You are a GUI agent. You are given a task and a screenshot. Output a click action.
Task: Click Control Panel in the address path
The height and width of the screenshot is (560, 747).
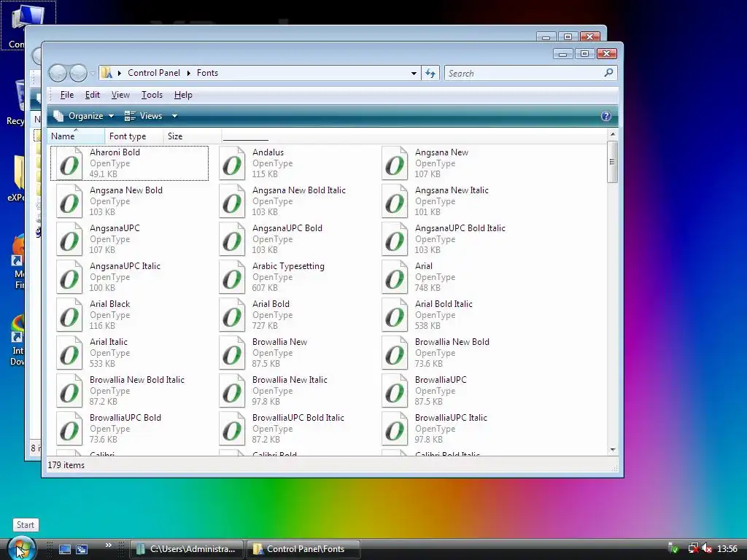[154, 73]
